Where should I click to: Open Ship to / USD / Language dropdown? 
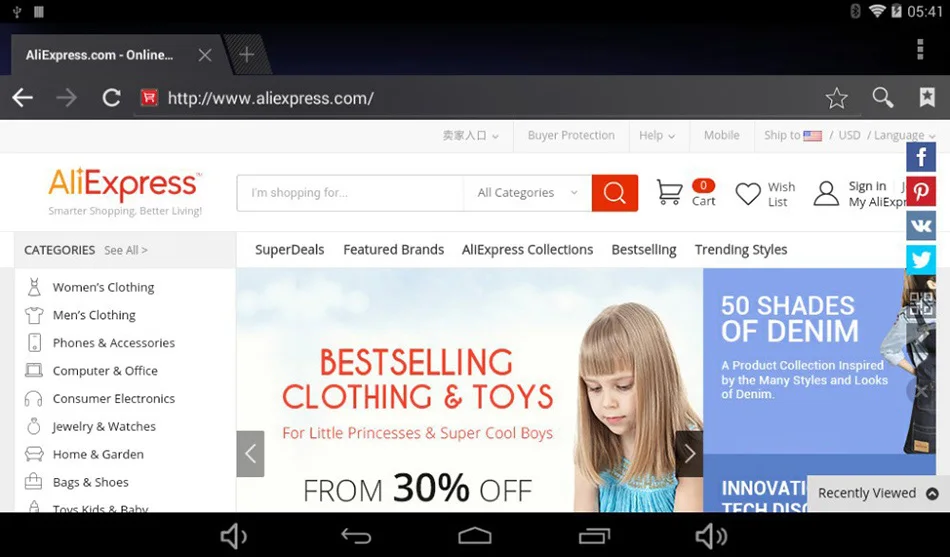point(849,136)
